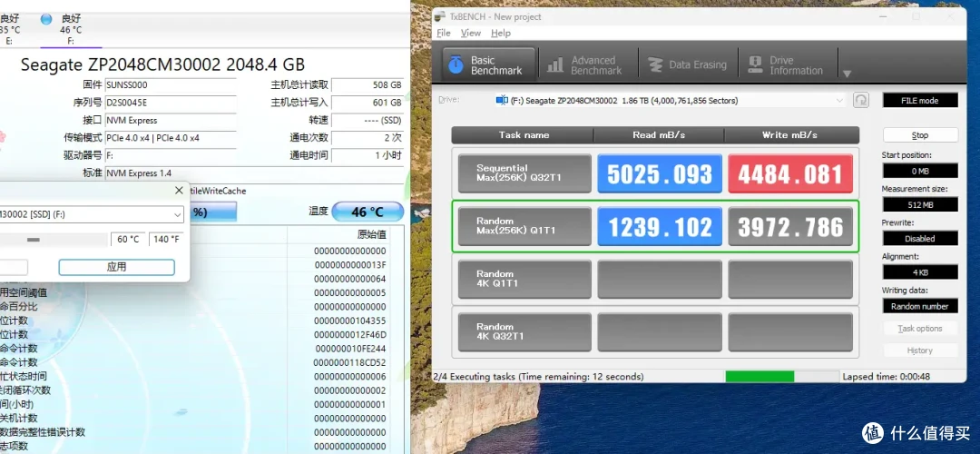Click the host total reads 508 GB value

coord(367,85)
